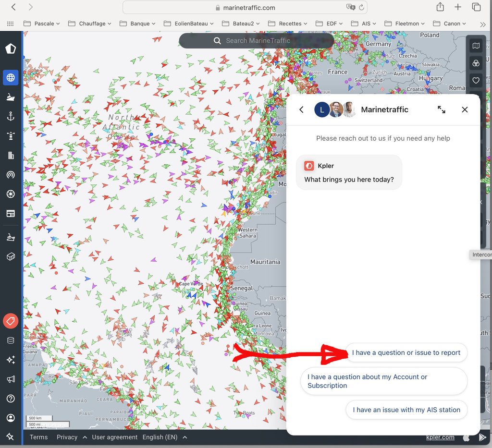Open the sparkles AI icon
Screen dimensions: 492x448
[x=11, y=360]
